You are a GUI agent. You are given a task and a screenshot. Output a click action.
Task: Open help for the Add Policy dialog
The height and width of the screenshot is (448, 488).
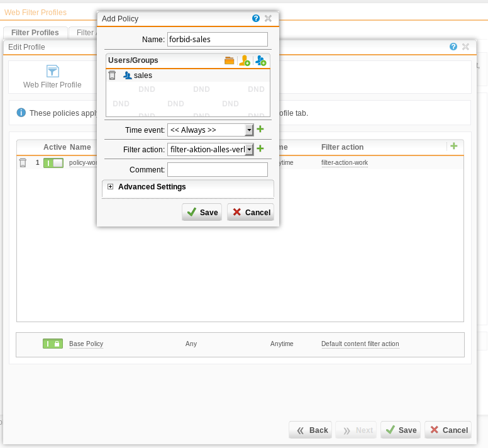256,19
